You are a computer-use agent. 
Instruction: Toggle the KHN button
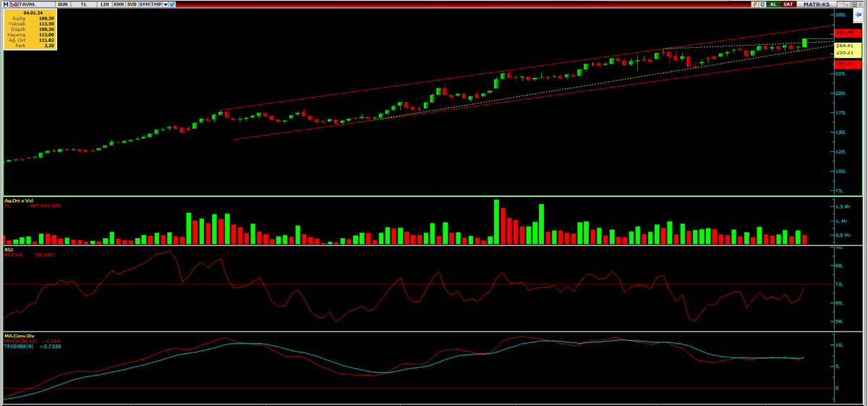[x=119, y=4]
